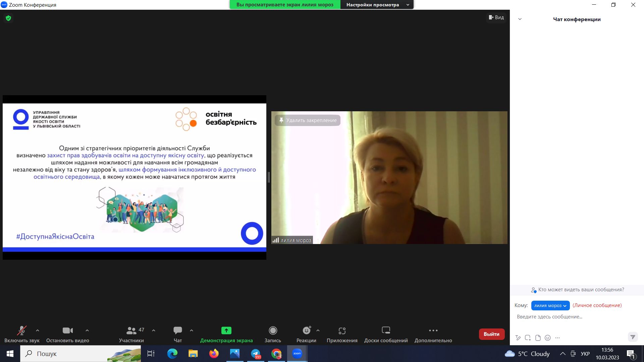Click Кто может видеть ваши сообщения link
The height and width of the screenshot is (362, 644).
click(x=578, y=290)
